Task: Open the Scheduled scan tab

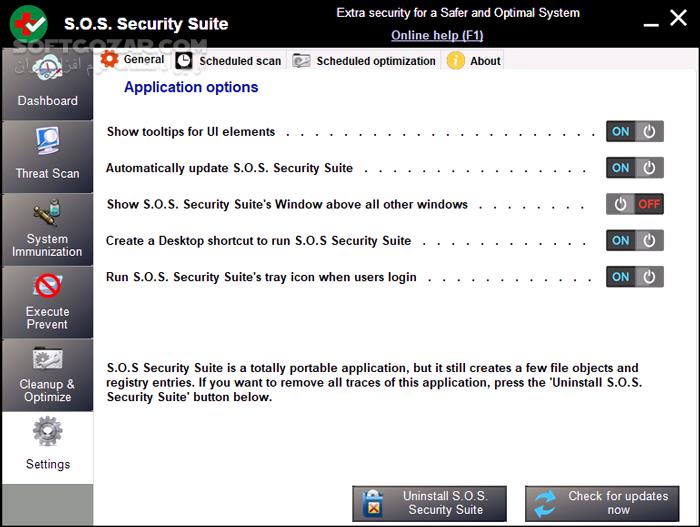Action: click(229, 61)
